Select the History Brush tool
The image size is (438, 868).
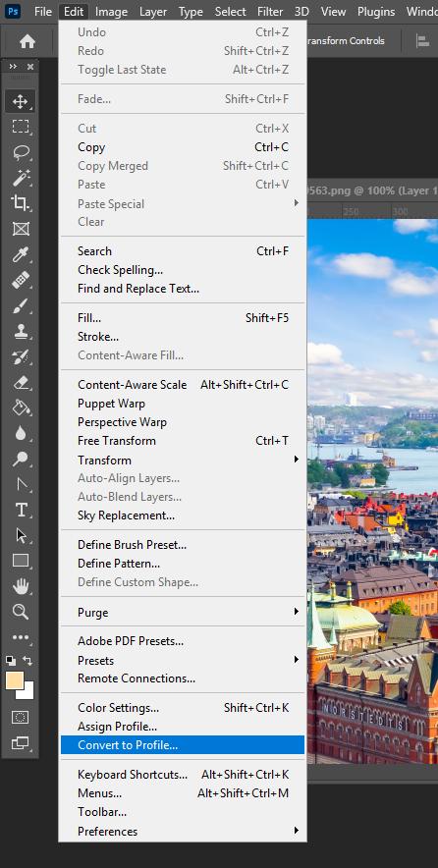coord(21,356)
